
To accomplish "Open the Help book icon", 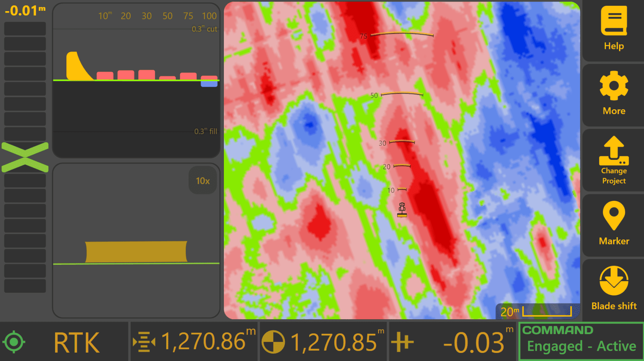I will click(x=614, y=21).
